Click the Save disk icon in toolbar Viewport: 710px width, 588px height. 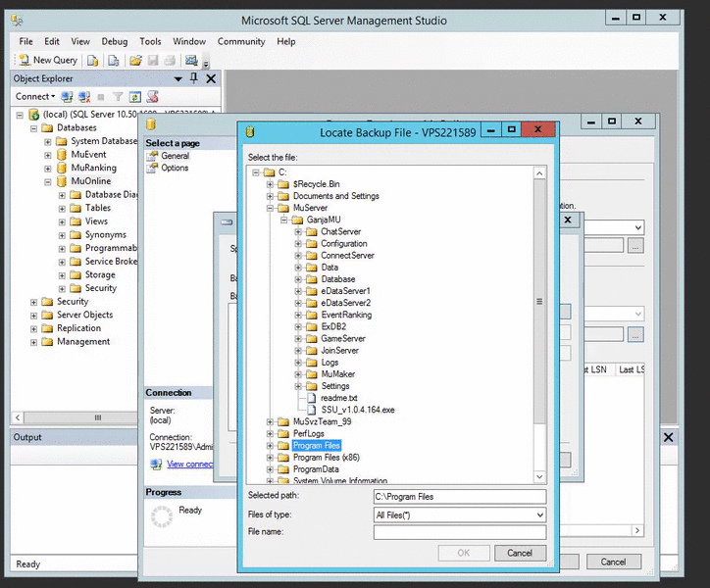click(x=153, y=60)
